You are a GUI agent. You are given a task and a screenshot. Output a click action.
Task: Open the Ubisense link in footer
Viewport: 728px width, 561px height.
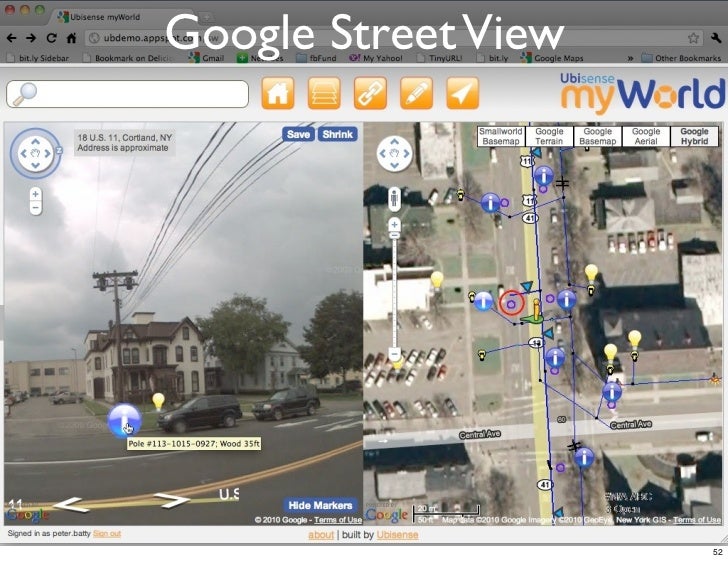[397, 535]
